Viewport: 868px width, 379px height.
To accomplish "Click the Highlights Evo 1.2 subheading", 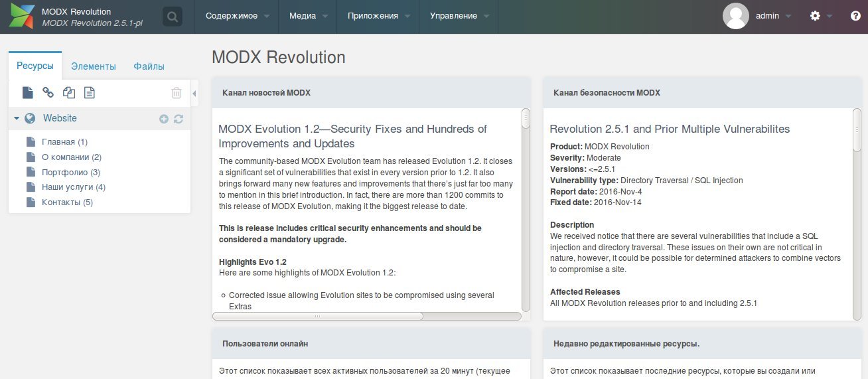I will pyautogui.click(x=253, y=262).
